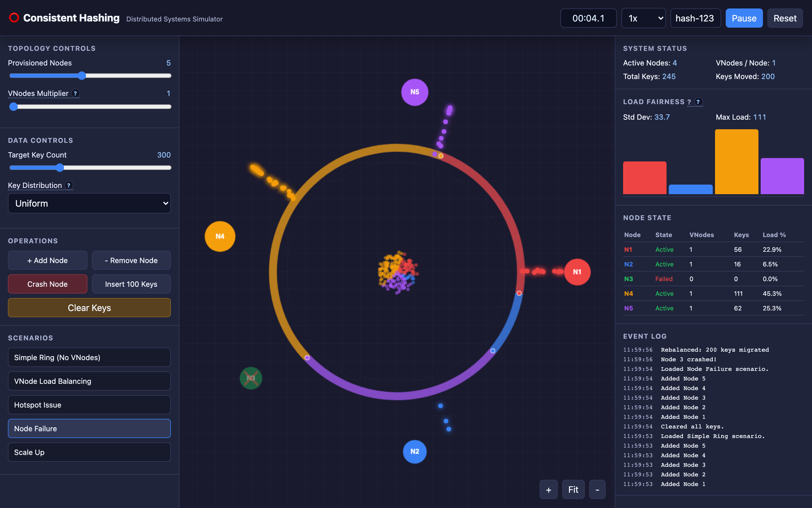Select the orange N4 node circle
The height and width of the screenshot is (508, 812).
click(x=220, y=236)
